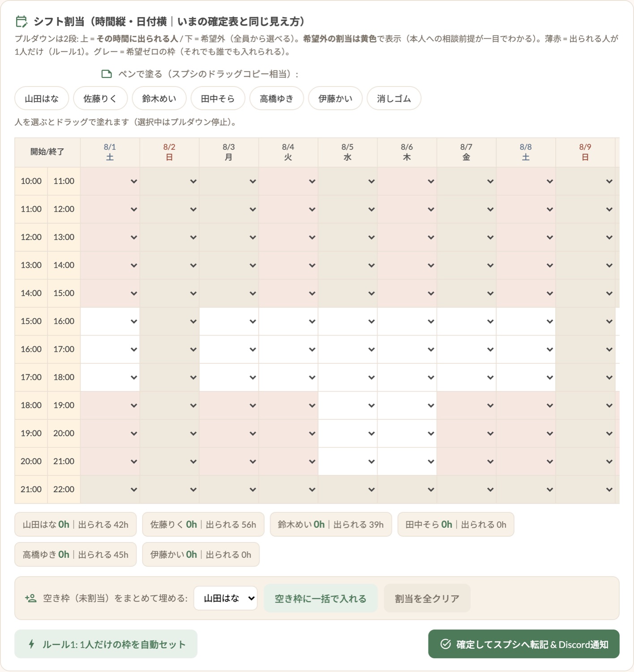
Task: Click 山田はな 0h 出られる 42h summary chip
Action: 76,525
